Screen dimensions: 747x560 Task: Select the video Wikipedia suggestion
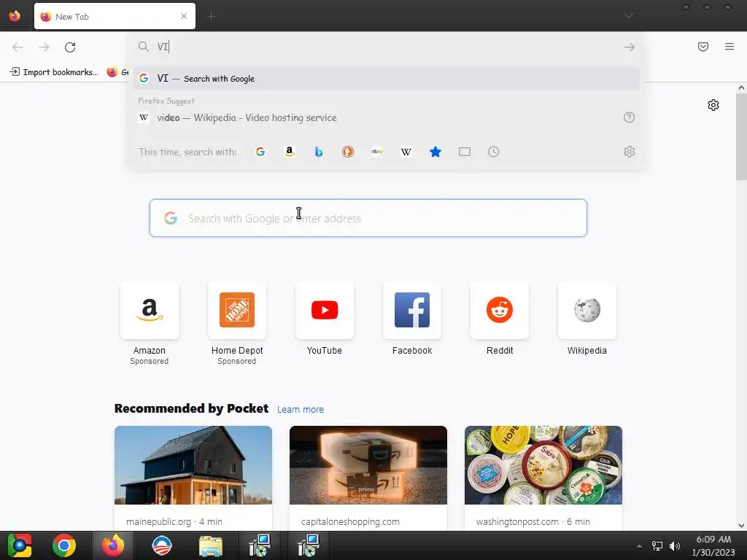pyautogui.click(x=387, y=117)
